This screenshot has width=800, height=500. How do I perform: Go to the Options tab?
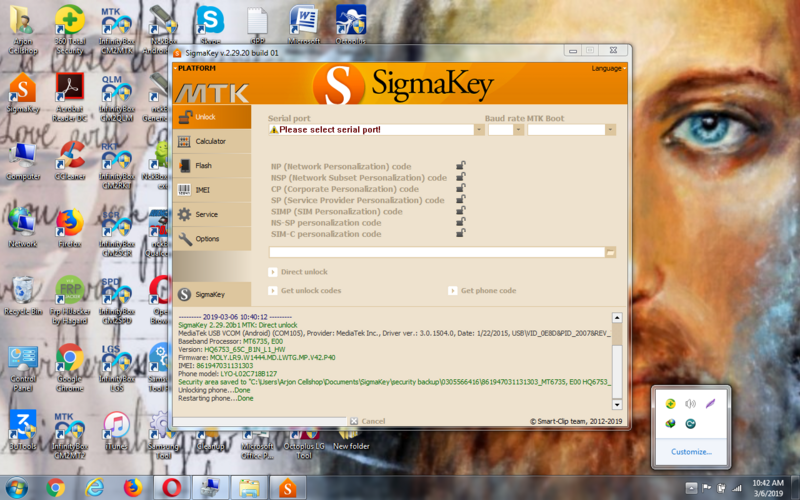pos(212,239)
